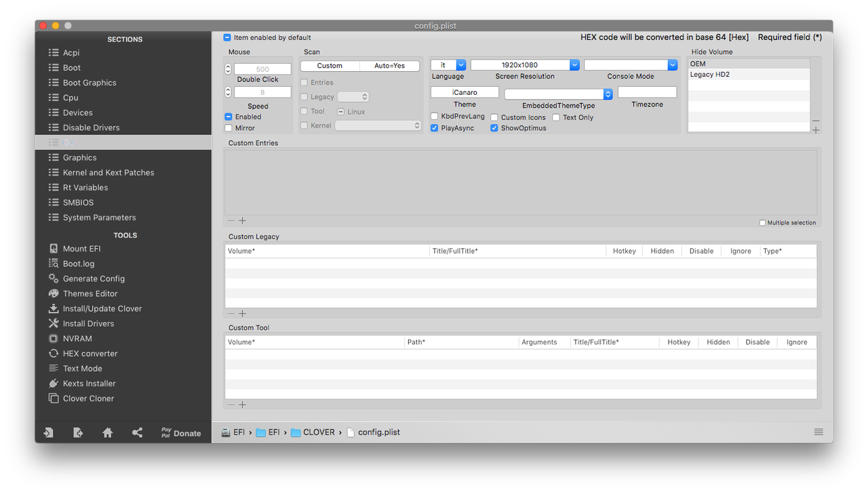This screenshot has width=868, height=493.
Task: Click the CLOVER folder in path bar
Action: coord(313,432)
